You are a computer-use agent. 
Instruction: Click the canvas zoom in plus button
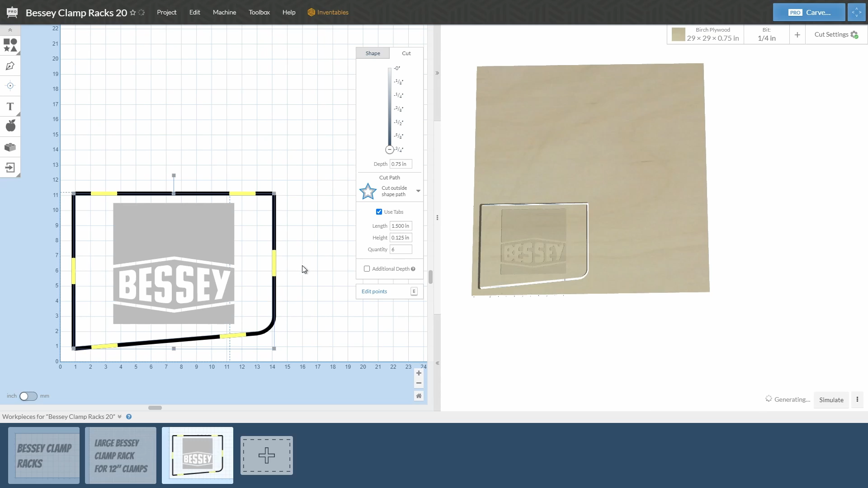(x=419, y=373)
